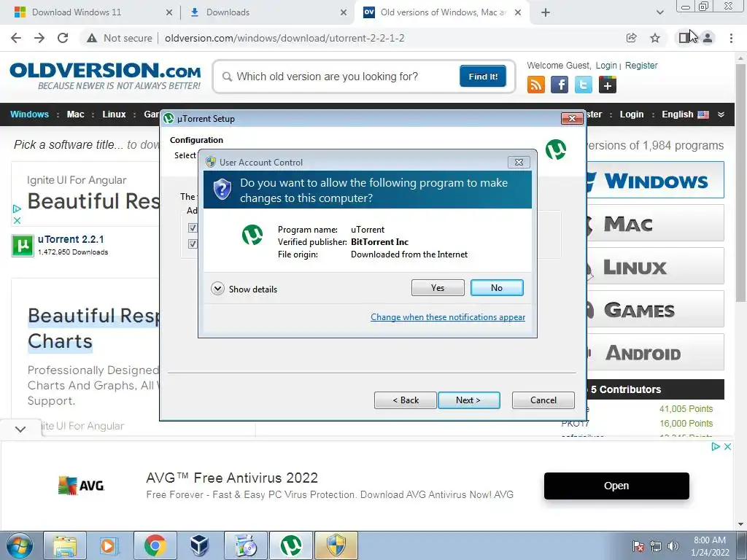Share this page icon in address bar
This screenshot has height=560, width=747.
tap(631, 38)
